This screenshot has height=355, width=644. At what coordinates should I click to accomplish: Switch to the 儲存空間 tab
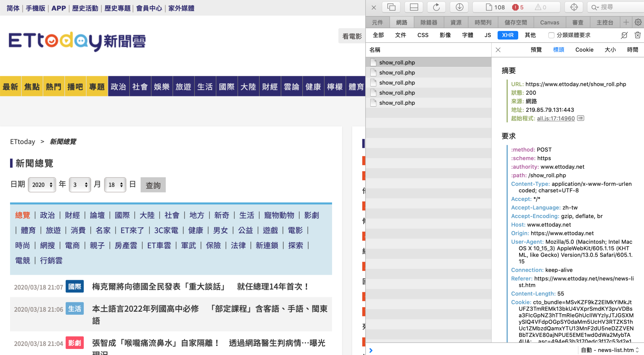click(516, 23)
